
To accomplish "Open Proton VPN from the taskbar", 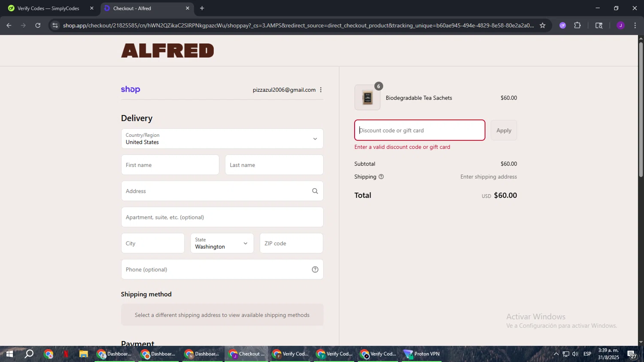I will pyautogui.click(x=422, y=354).
